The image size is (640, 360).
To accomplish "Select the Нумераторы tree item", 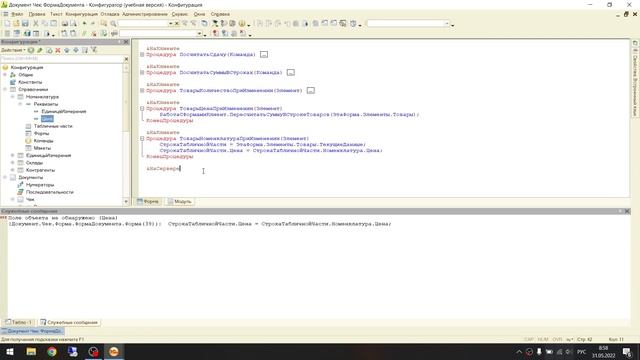I will pos(40,185).
